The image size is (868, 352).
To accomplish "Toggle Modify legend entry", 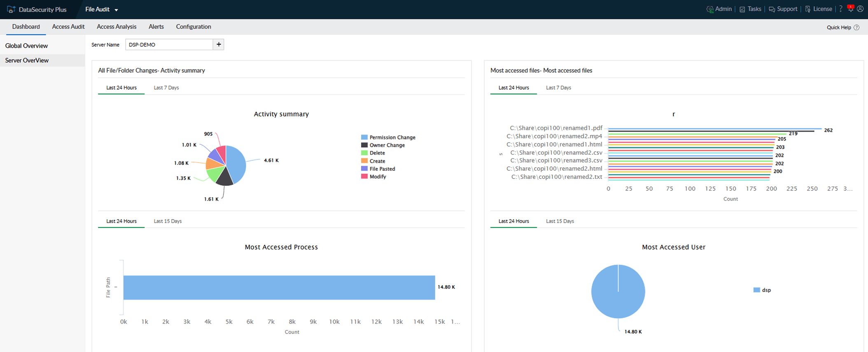I will pyautogui.click(x=373, y=176).
